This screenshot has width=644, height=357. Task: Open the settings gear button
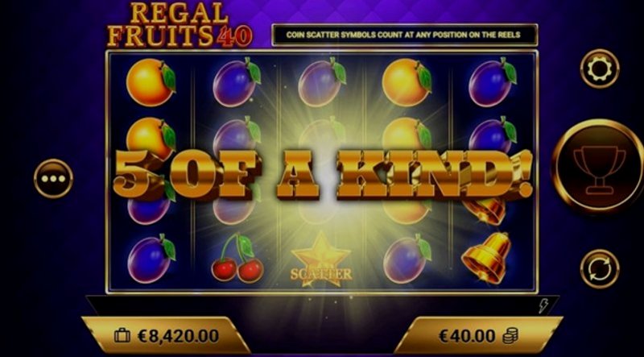coord(600,68)
